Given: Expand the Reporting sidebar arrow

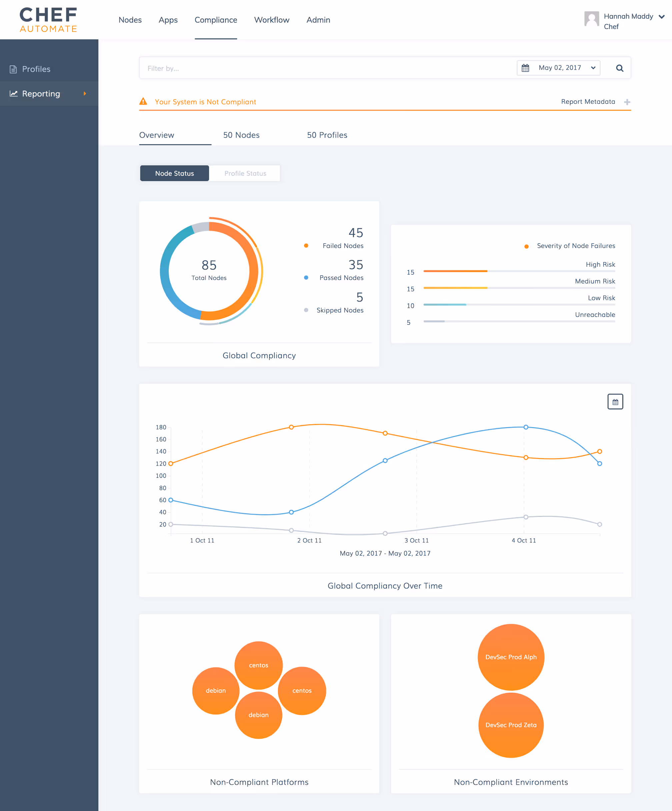Looking at the screenshot, I should coord(85,93).
